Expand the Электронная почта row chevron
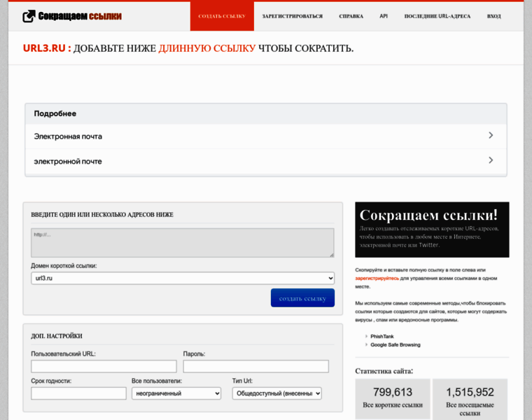Viewport: 532px width, 420px height. click(x=491, y=135)
